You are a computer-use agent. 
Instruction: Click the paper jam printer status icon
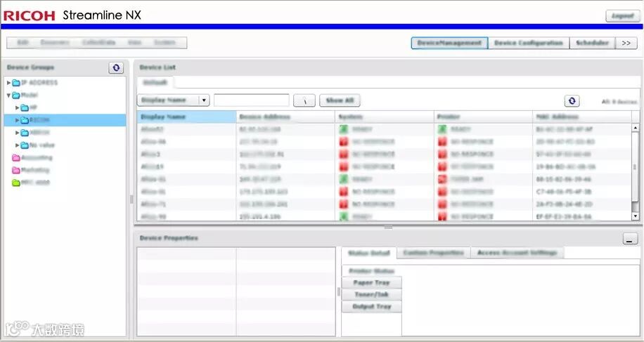[442, 179]
